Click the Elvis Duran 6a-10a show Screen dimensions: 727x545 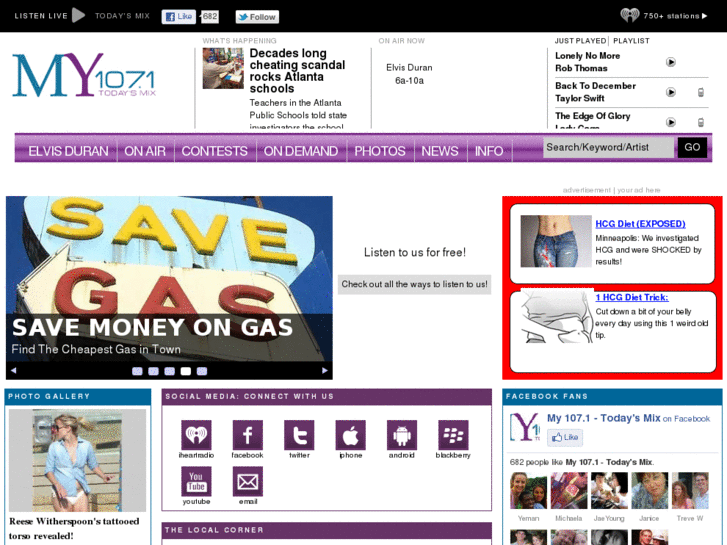pos(409,74)
